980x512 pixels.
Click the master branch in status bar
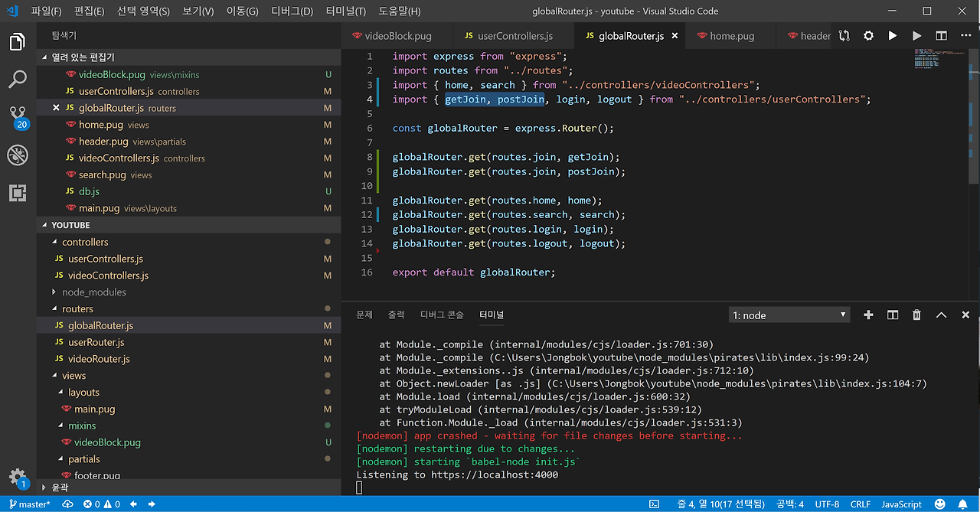(29, 504)
